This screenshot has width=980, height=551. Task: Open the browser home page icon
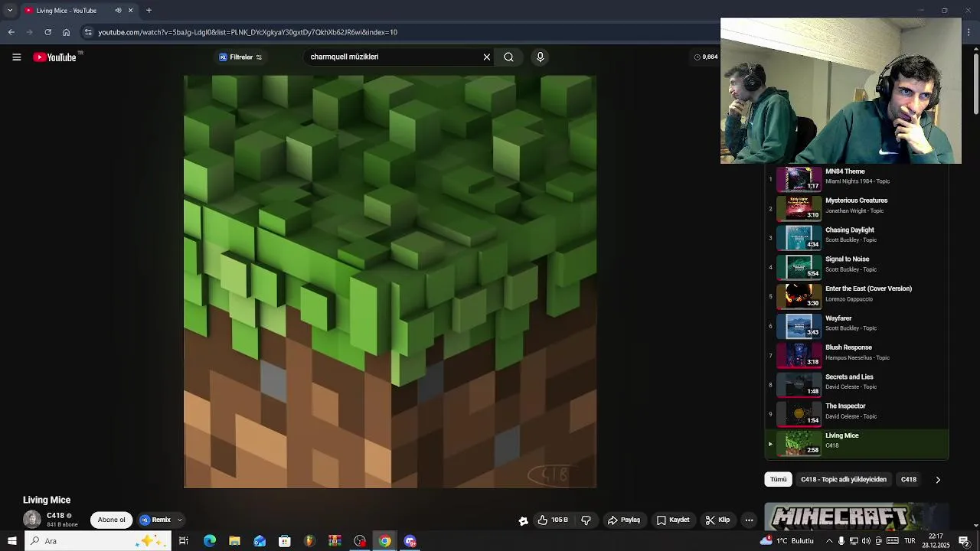click(x=66, y=32)
